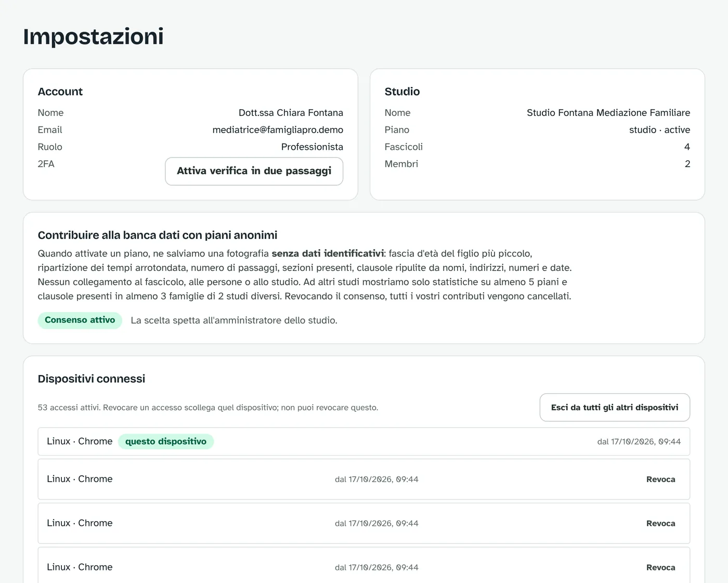Click bold text senza dati identificativi
The image size is (728, 583).
point(328,254)
